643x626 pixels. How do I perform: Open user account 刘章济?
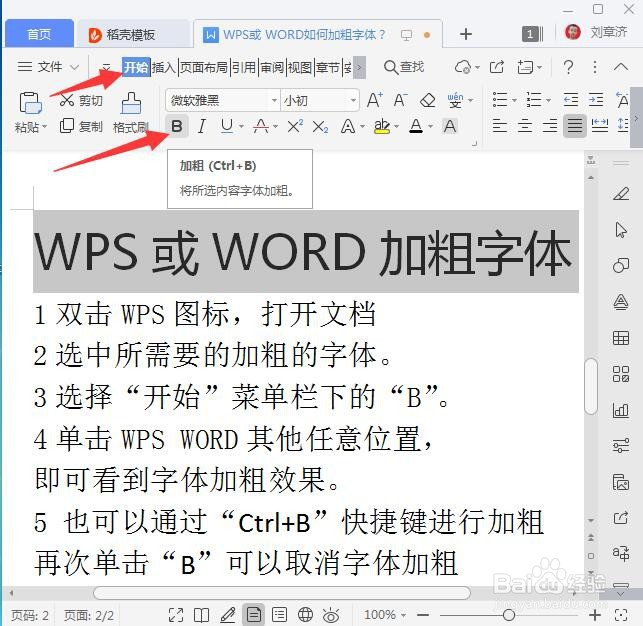pyautogui.click(x=597, y=32)
